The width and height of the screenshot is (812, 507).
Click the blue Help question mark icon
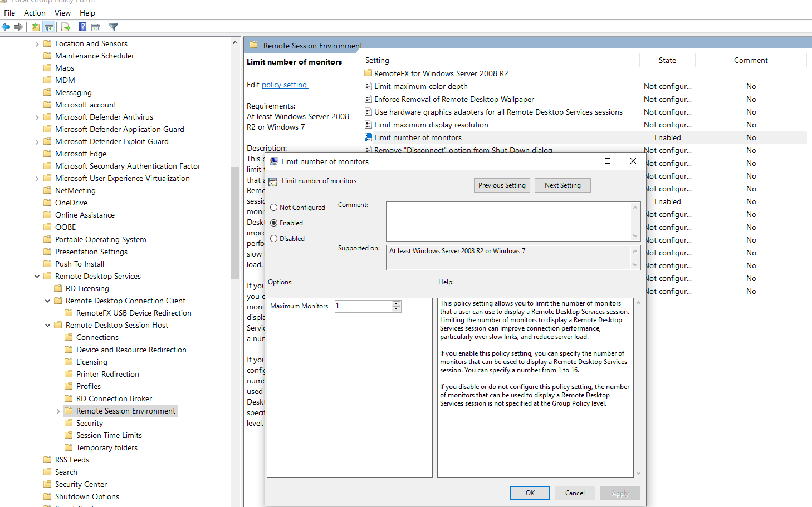click(81, 27)
